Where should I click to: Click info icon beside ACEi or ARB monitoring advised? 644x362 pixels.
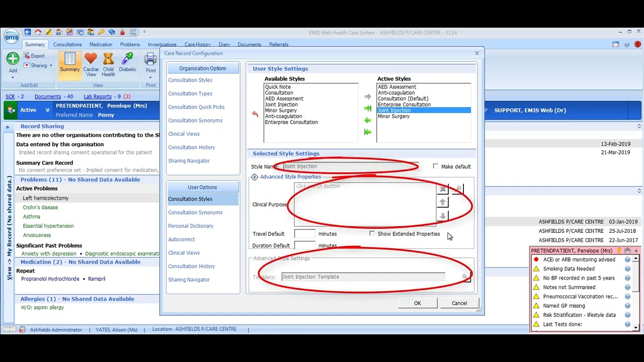point(627,259)
